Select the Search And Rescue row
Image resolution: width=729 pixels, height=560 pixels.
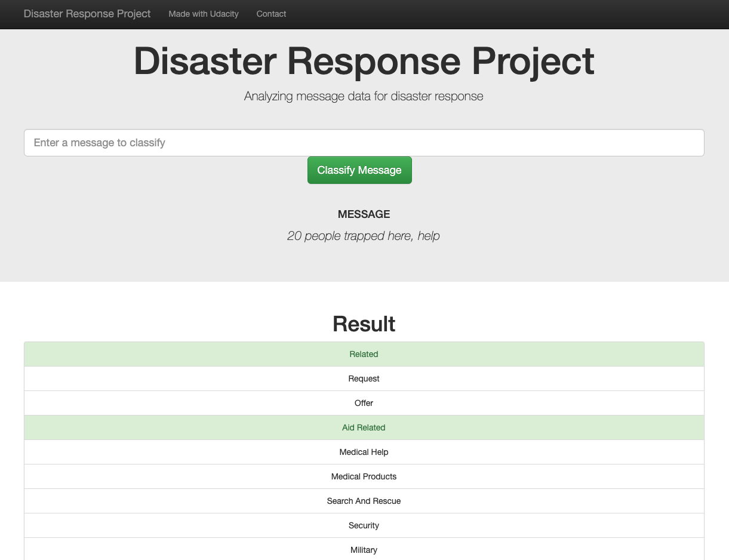click(x=364, y=501)
